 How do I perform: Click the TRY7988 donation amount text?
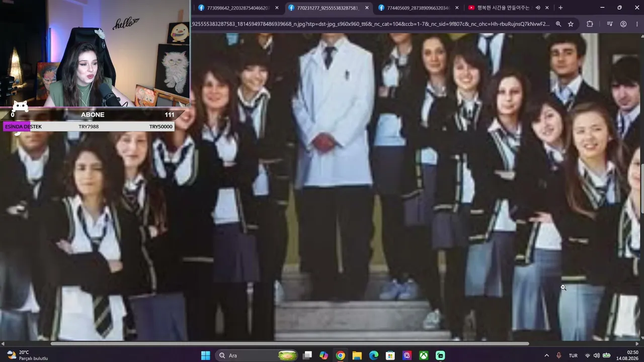(x=89, y=127)
